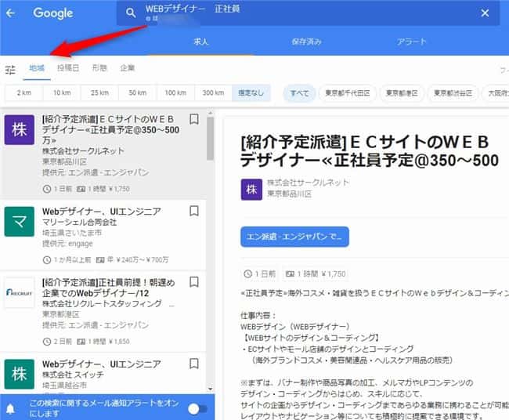Bookmark the リクルートスタッフィング job listing

point(194,282)
